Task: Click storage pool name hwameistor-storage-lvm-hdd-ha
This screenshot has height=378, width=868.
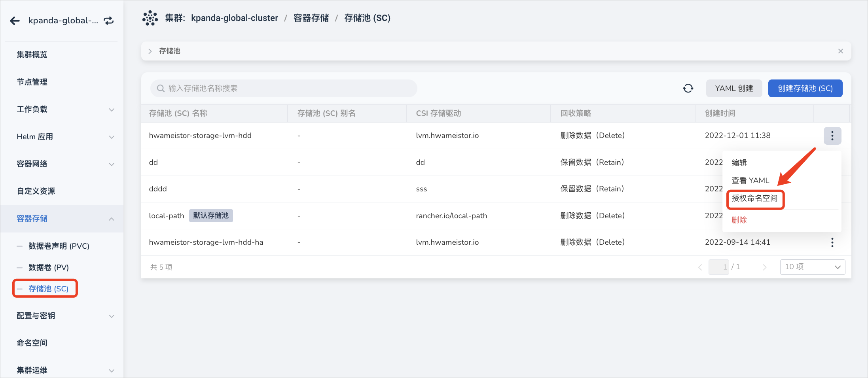Action: (206, 242)
